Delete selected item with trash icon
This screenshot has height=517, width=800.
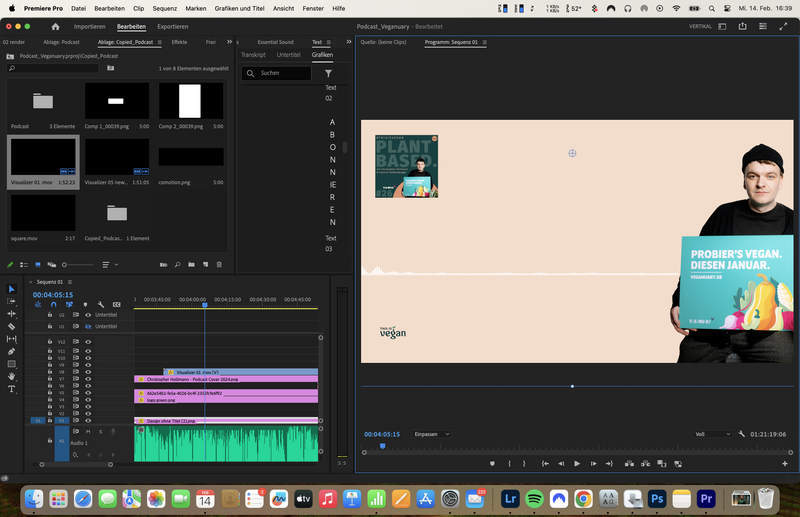(219, 265)
